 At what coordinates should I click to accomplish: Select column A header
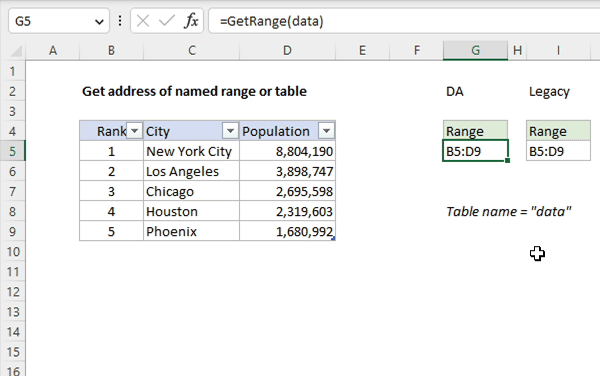click(53, 50)
